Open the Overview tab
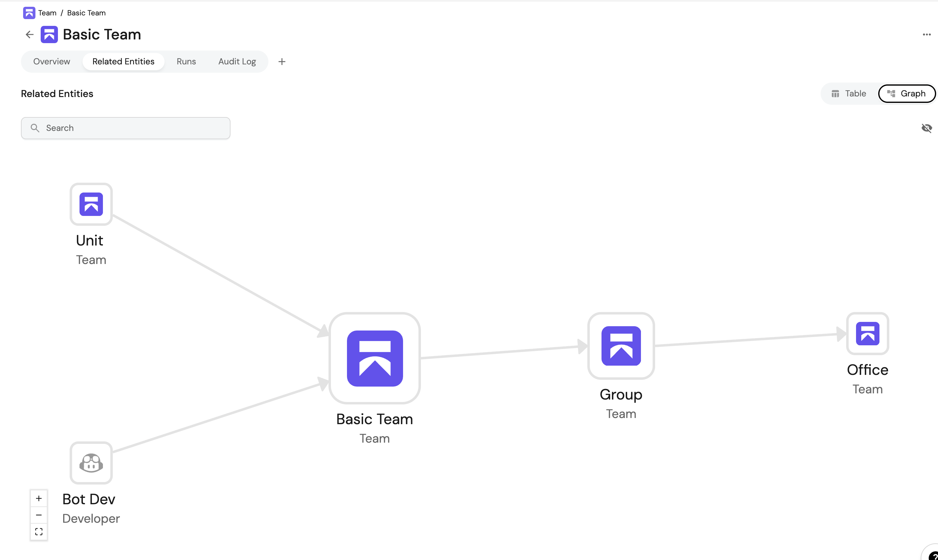 (x=52, y=62)
